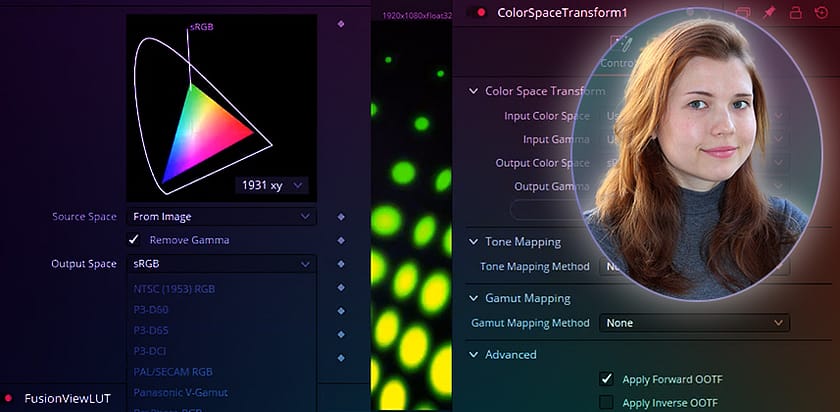The width and height of the screenshot is (840, 412).
Task: Click the keyframe diamond for Remove Gamma
Action: click(341, 241)
